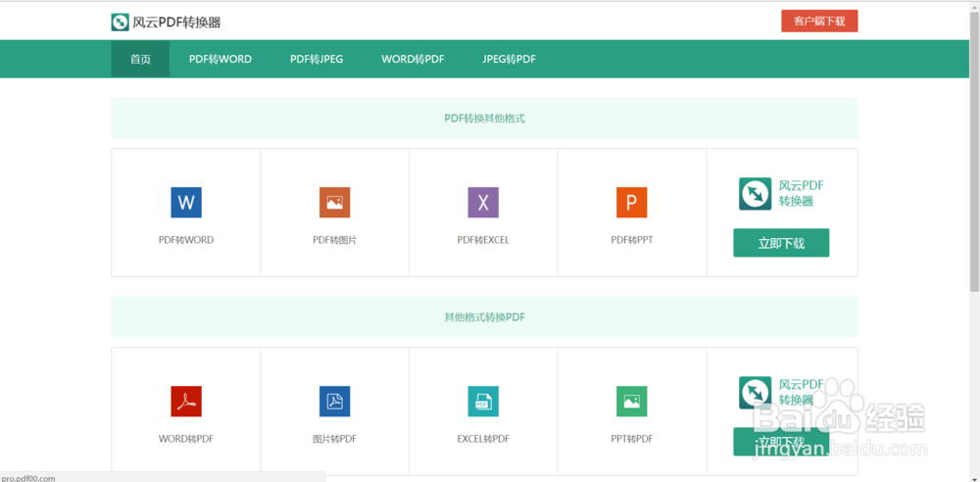Click the vertical scrollbar thumb

[x=974, y=150]
